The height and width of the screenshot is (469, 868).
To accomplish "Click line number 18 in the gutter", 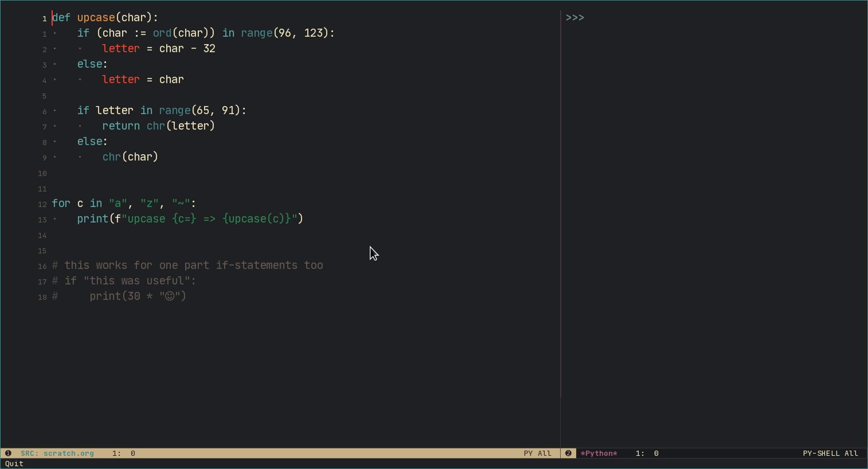I will click(42, 297).
